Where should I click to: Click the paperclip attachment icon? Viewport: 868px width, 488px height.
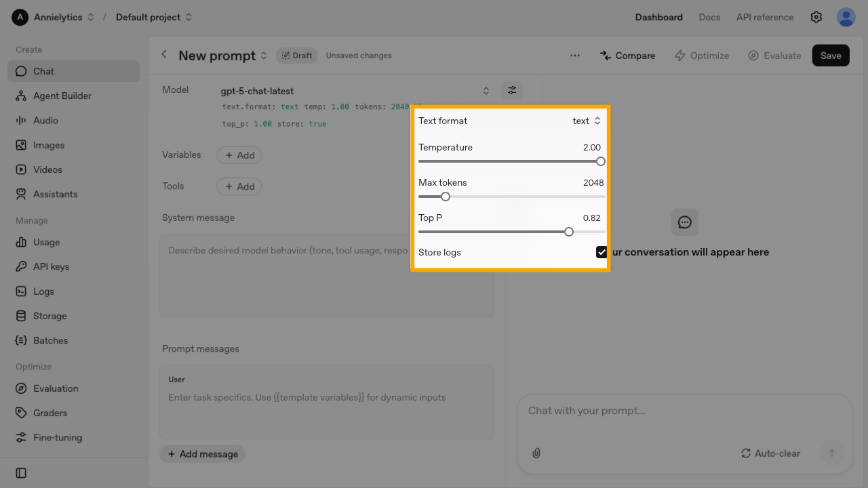tap(536, 453)
